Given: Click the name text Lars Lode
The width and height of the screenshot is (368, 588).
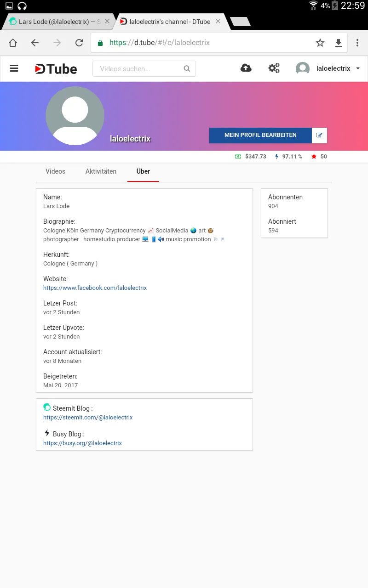Looking at the screenshot, I should coord(56,206).
